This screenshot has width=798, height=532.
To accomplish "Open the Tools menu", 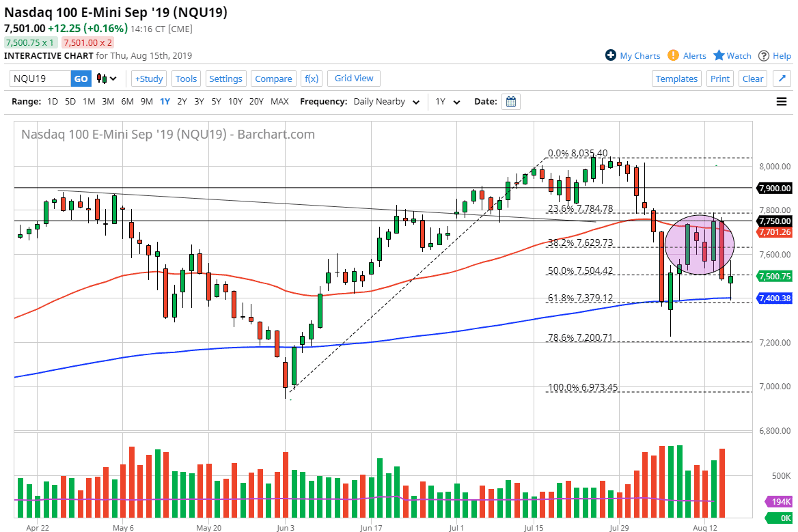I will [x=186, y=79].
